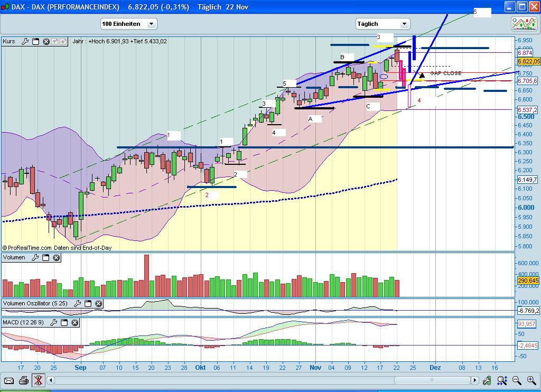Click the Nov date axis label

(315, 368)
